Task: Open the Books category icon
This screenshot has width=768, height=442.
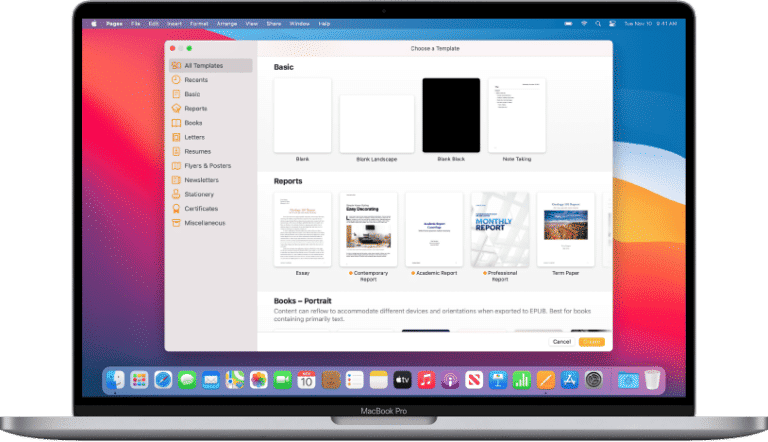Action: 176,123
